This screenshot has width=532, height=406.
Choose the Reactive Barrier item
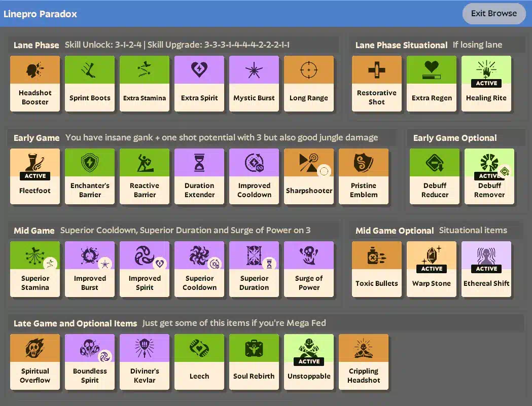pos(145,176)
